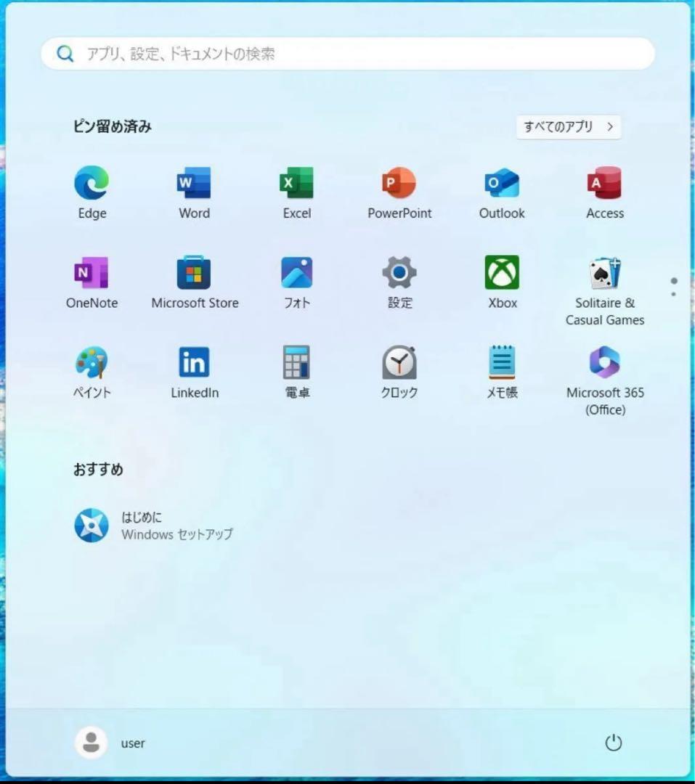Screen dimensions: 695x784
Task: Click the power button
Action: [614, 743]
